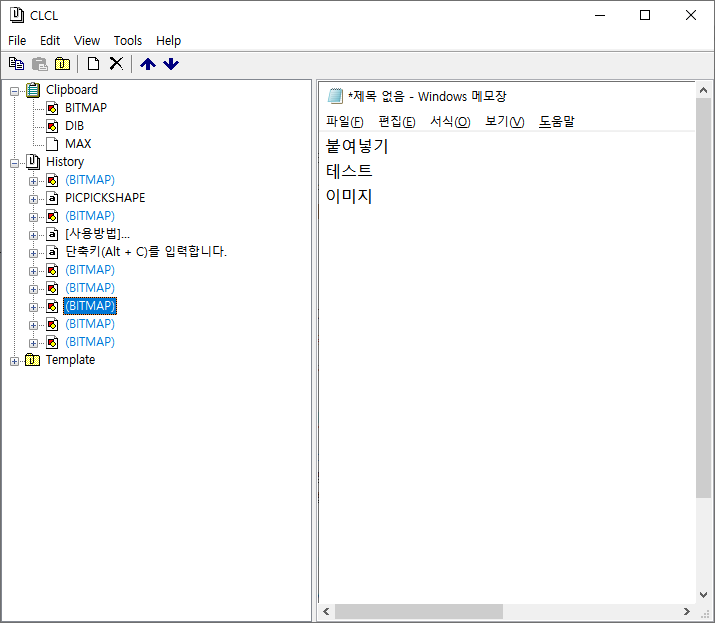Viewport: 715px width, 623px height.
Task: Click the image icon beside DIB
Action: [52, 126]
